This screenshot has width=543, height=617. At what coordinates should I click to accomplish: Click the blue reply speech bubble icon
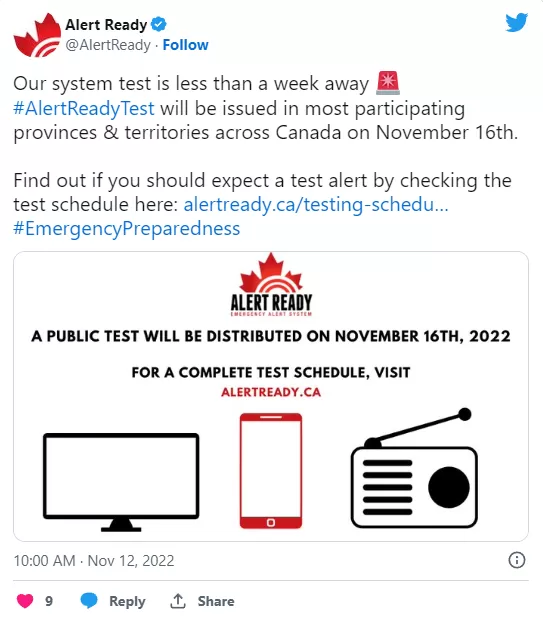click(89, 600)
